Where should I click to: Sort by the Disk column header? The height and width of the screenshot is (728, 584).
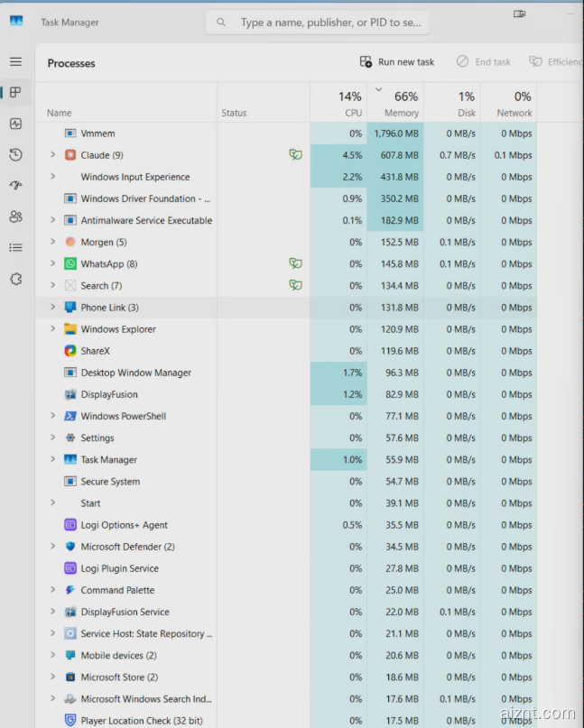point(451,103)
